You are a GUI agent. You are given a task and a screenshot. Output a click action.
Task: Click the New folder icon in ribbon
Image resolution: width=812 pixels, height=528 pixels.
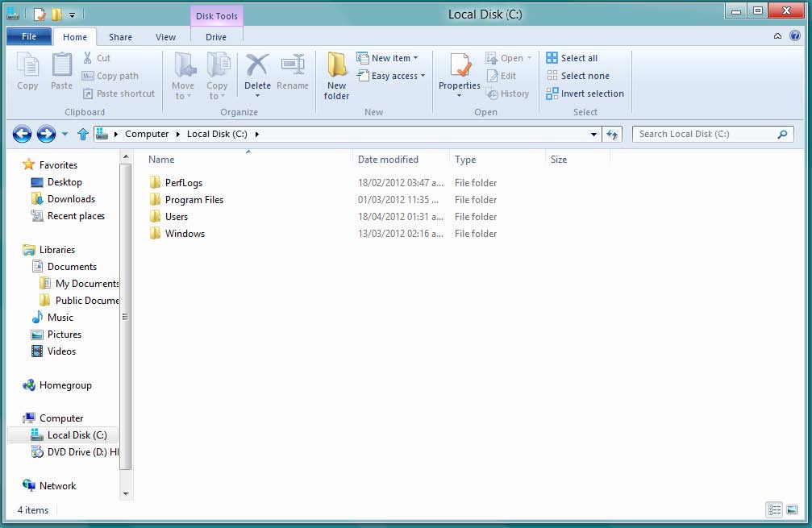tap(336, 77)
